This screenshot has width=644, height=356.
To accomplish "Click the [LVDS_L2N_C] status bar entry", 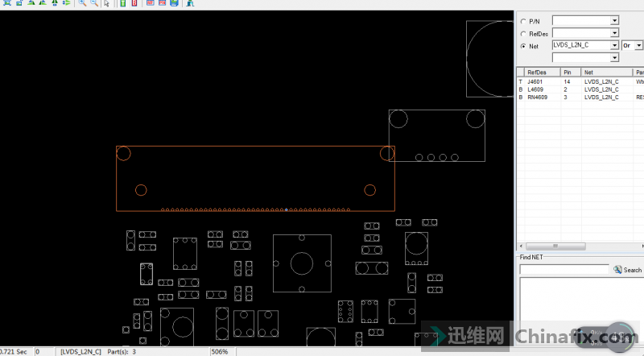I will [x=80, y=352].
